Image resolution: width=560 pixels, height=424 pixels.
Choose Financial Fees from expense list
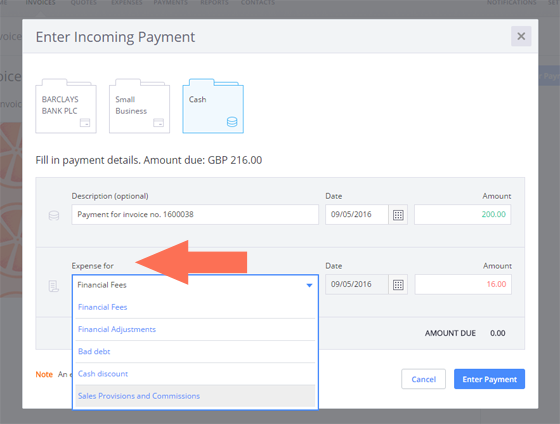point(195,307)
